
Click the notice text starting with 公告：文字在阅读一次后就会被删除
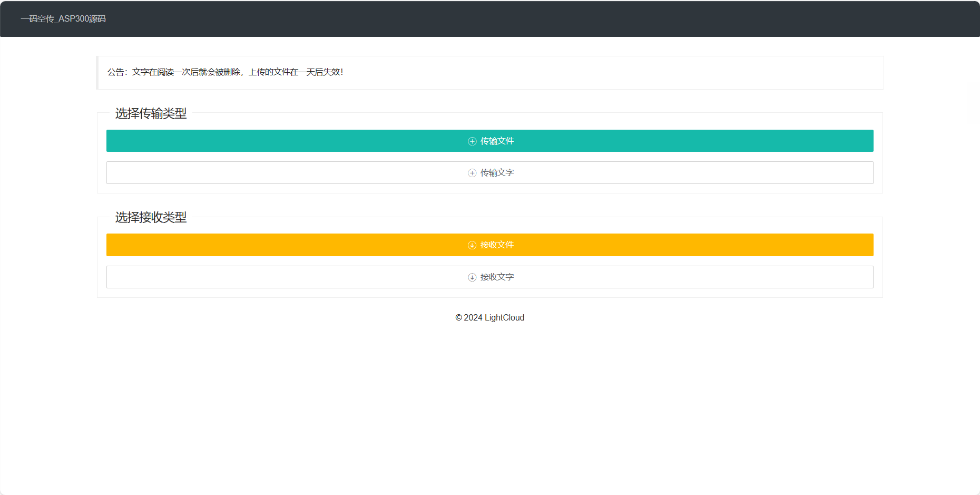(x=226, y=72)
